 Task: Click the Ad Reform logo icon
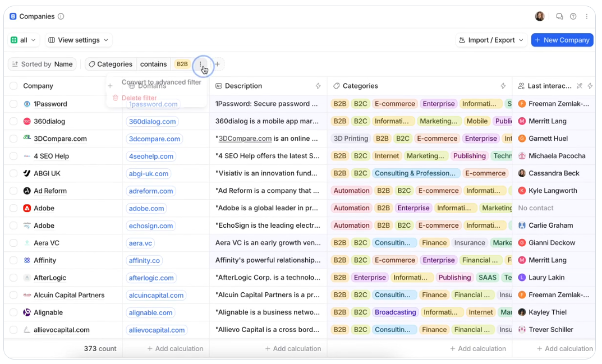[x=27, y=191]
